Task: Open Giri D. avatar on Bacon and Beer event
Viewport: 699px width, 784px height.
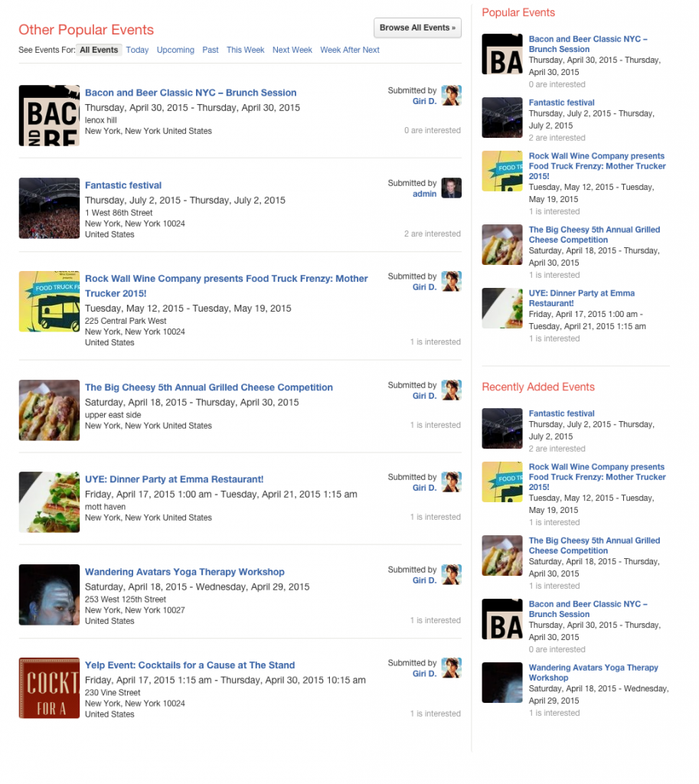Action: coord(451,96)
